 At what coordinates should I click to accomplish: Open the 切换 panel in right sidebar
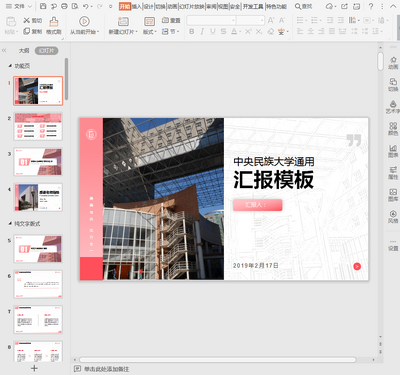(393, 85)
